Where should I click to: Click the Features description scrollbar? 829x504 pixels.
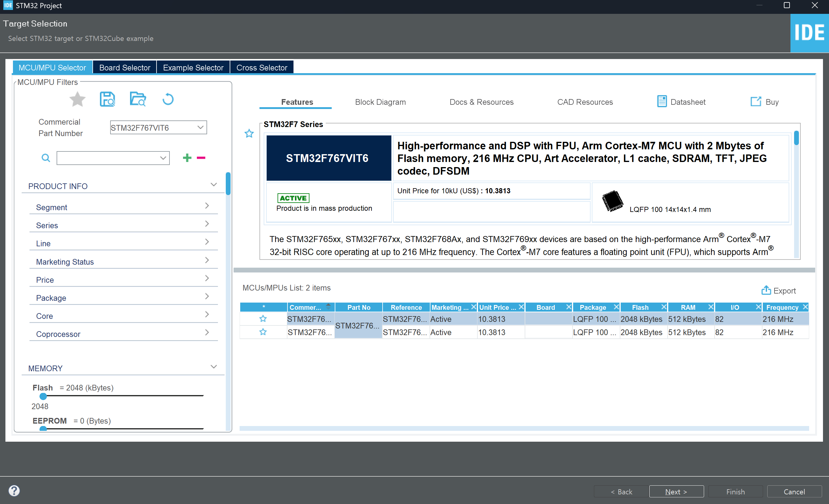tap(796, 138)
